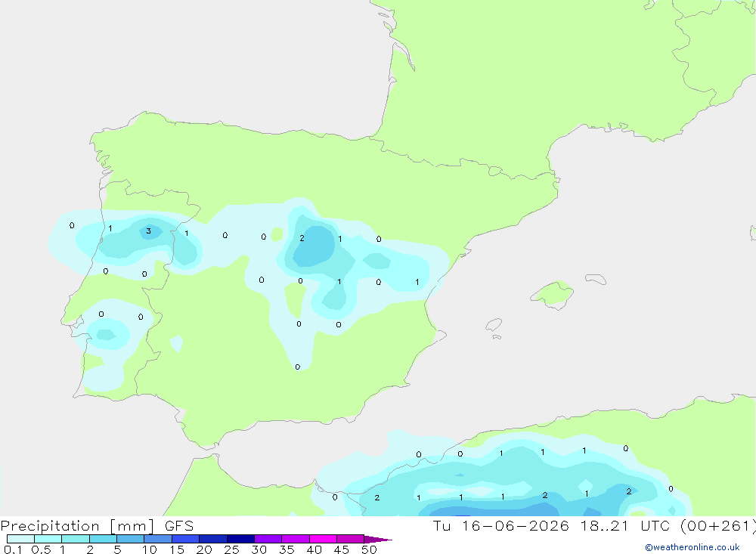This screenshot has height=554, width=756.
Task: Click the island of Mallorca on the map
Action: coord(552,294)
